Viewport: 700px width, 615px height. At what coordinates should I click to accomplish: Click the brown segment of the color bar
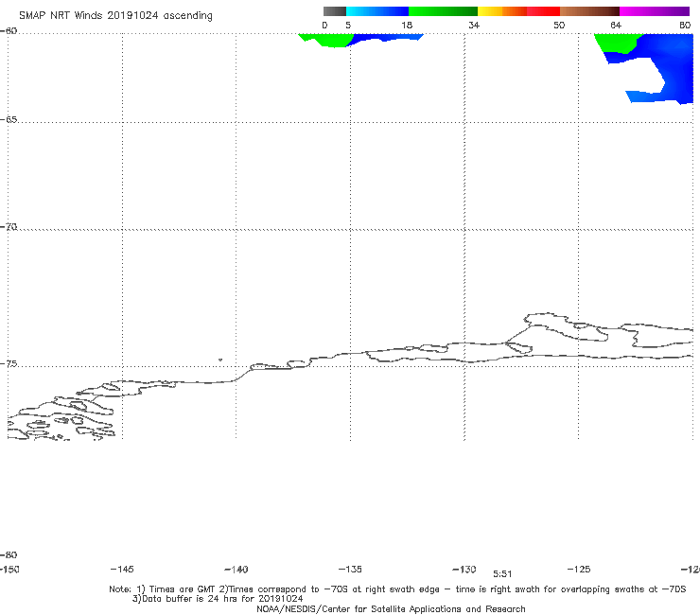589,11
